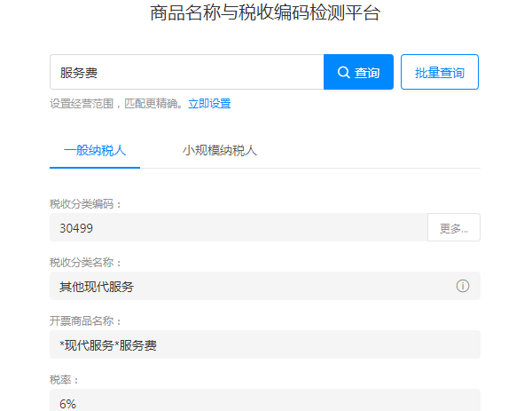This screenshot has height=411, width=532.
Task: Click the 查询 search button
Action: (x=358, y=72)
